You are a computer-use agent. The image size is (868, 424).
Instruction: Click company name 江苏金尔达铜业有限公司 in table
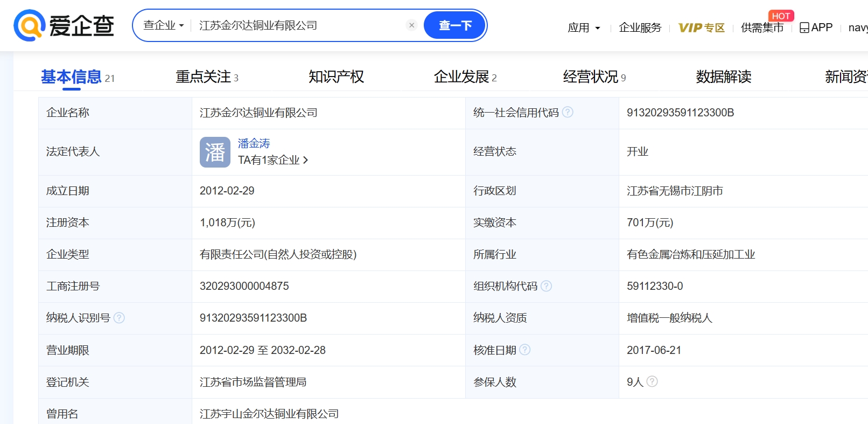(258, 113)
